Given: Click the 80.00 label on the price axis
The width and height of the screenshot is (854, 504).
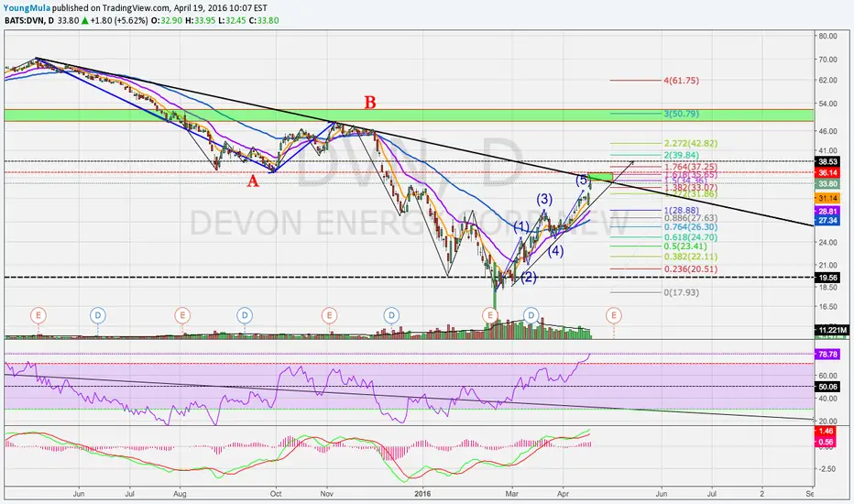Looking at the screenshot, I should click(x=827, y=36).
